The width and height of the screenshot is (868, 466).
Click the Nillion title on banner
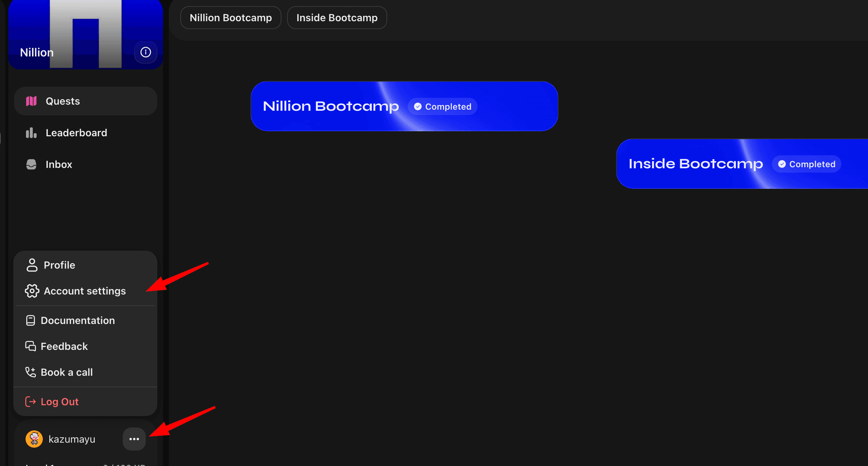pos(37,52)
